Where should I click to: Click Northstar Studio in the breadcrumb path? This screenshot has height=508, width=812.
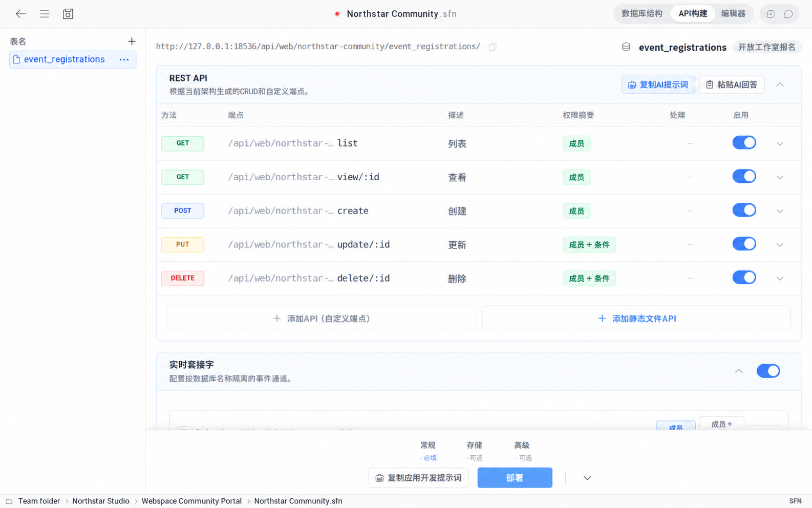(x=101, y=501)
